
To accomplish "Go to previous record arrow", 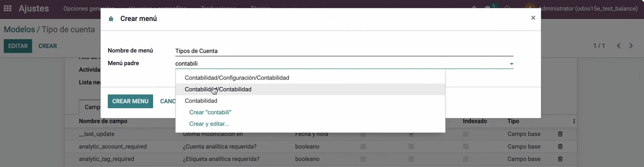I will [619, 46].
